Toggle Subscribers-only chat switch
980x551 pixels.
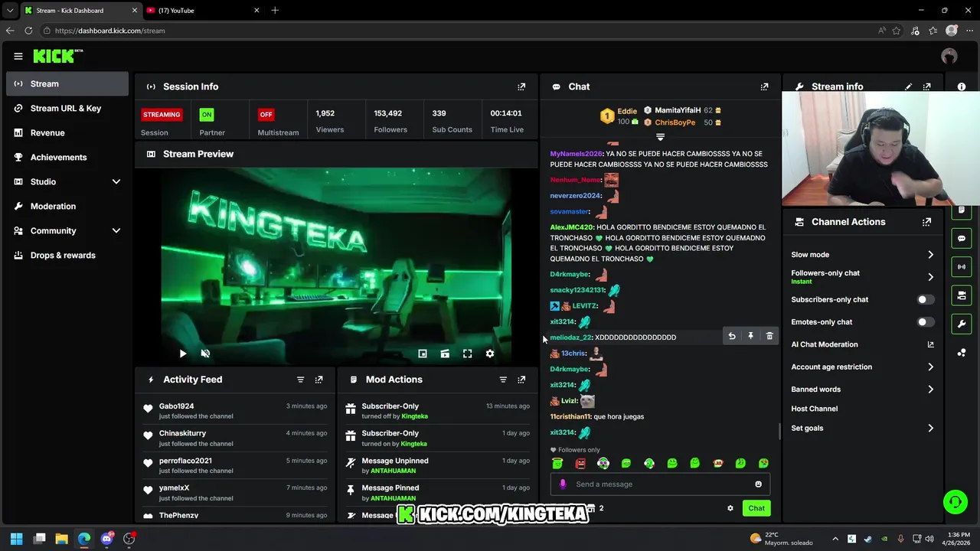pyautogui.click(x=926, y=299)
